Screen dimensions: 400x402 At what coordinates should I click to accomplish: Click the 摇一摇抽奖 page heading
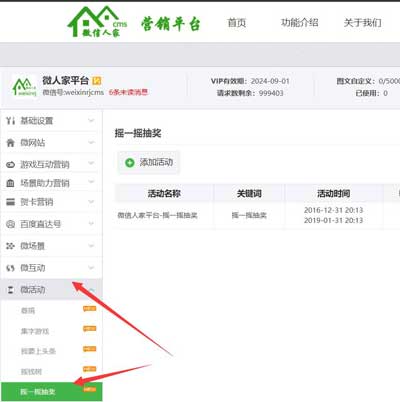138,133
